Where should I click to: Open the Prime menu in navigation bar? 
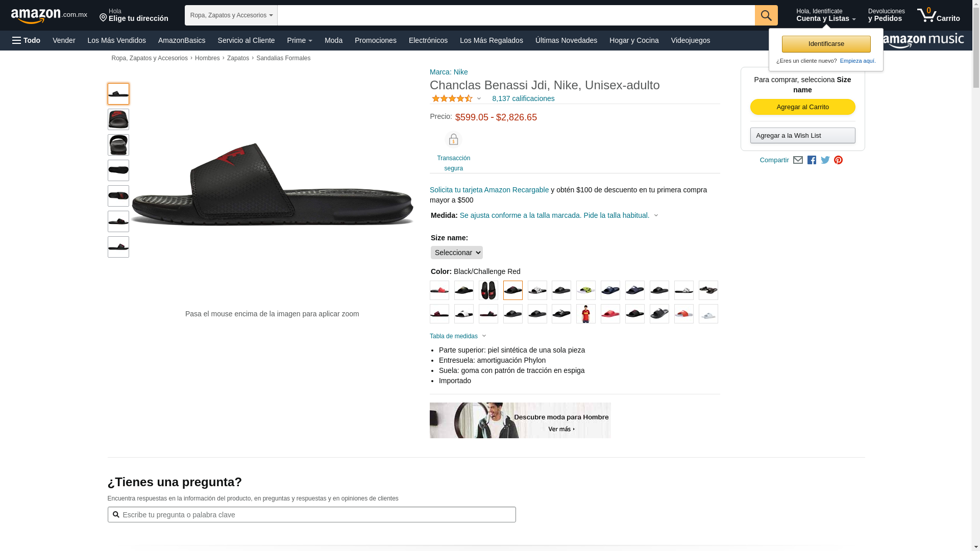coord(300,40)
